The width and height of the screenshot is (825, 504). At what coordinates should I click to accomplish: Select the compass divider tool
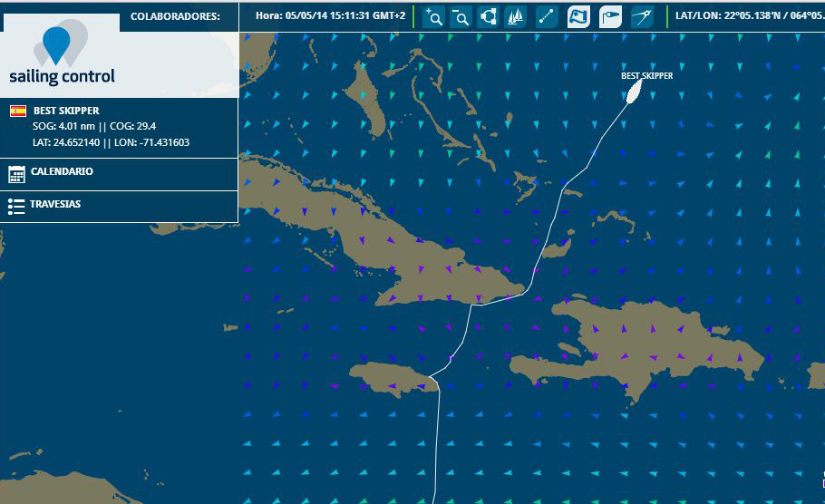642,16
